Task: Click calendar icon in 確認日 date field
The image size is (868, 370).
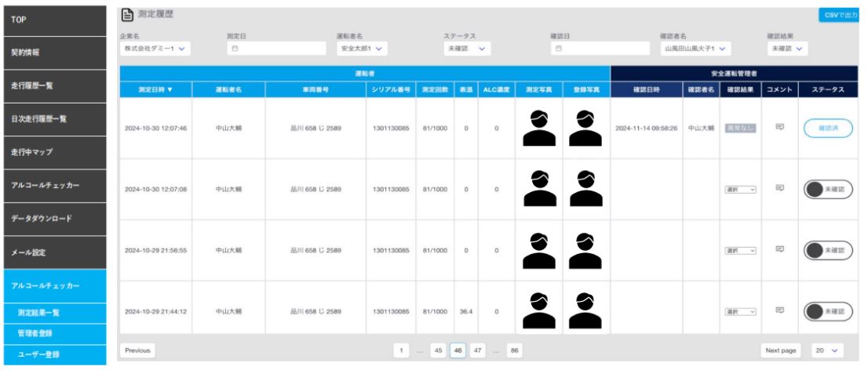Action: pyautogui.click(x=559, y=49)
